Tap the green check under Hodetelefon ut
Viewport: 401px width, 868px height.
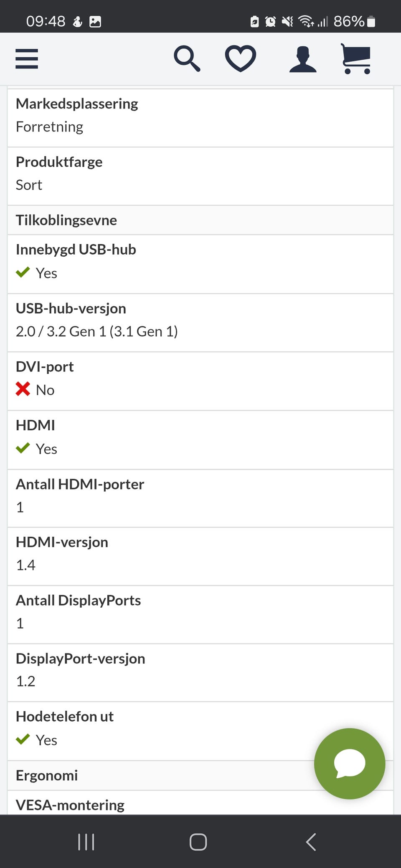tap(23, 739)
